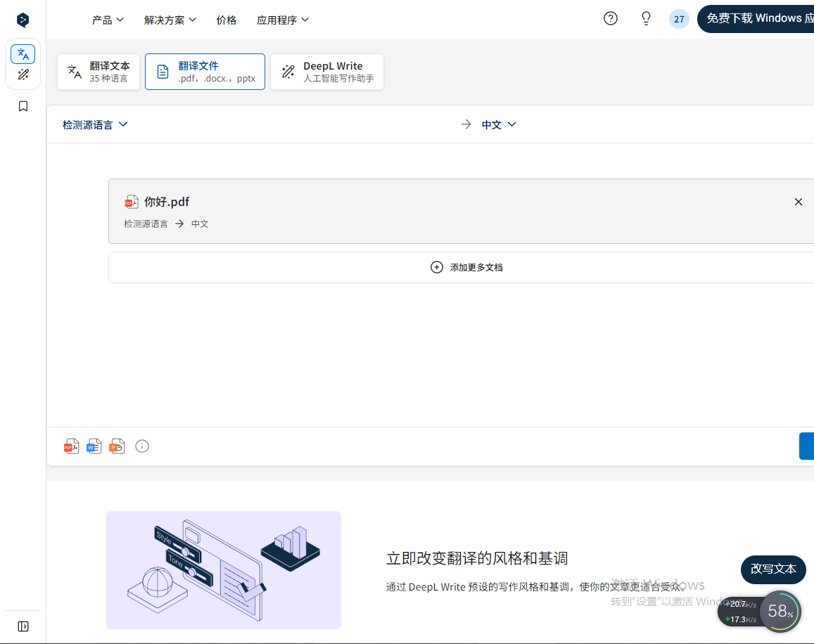
Task: Open the file format info icon
Action: point(142,446)
